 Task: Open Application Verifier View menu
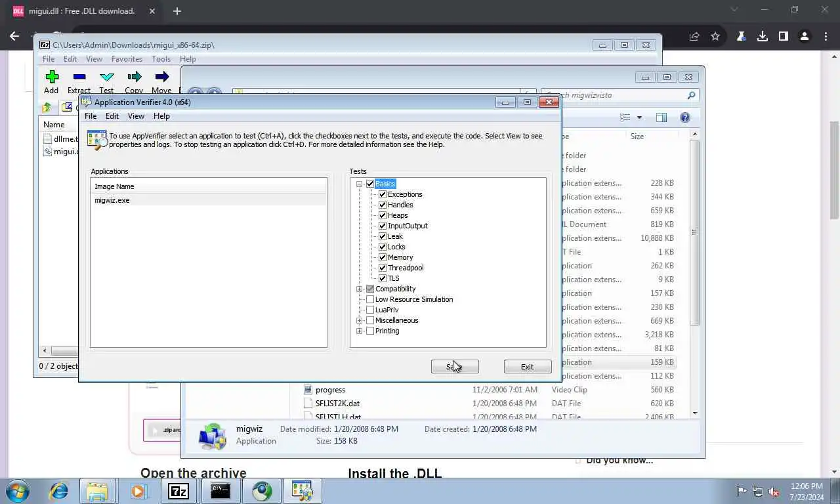[136, 116]
